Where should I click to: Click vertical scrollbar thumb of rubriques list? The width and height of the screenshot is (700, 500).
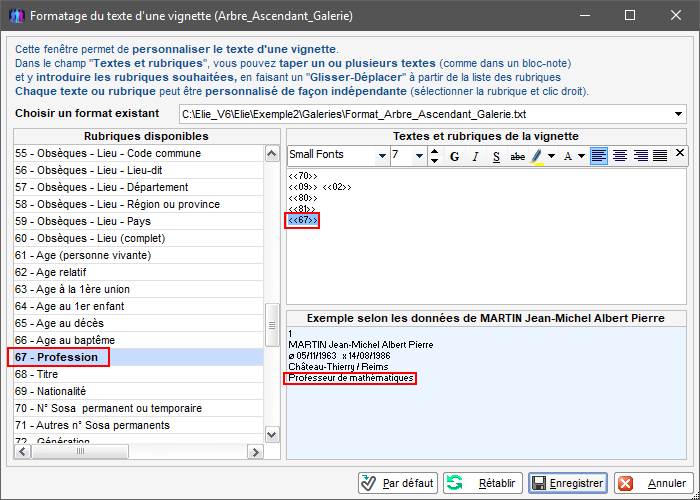pos(272,325)
